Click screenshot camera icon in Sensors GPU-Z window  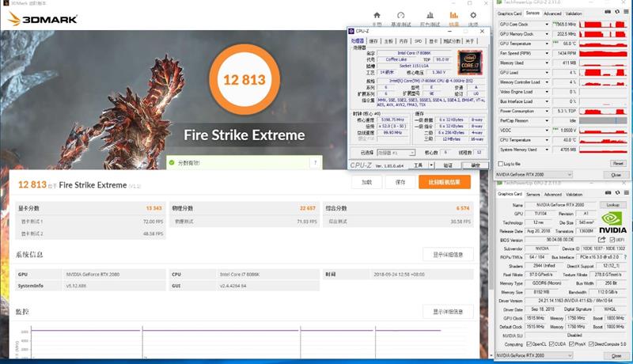(608, 12)
